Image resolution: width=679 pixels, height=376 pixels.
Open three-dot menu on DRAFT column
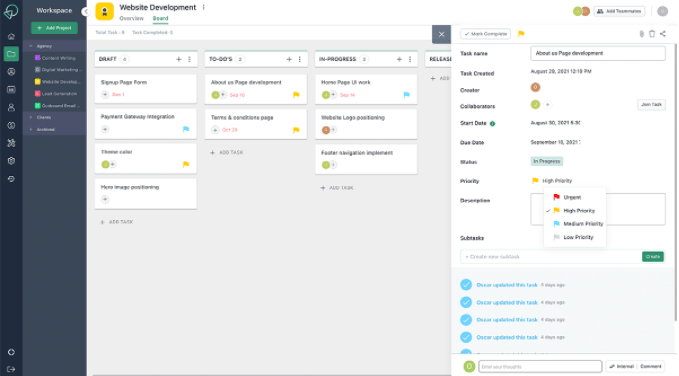(x=189, y=59)
